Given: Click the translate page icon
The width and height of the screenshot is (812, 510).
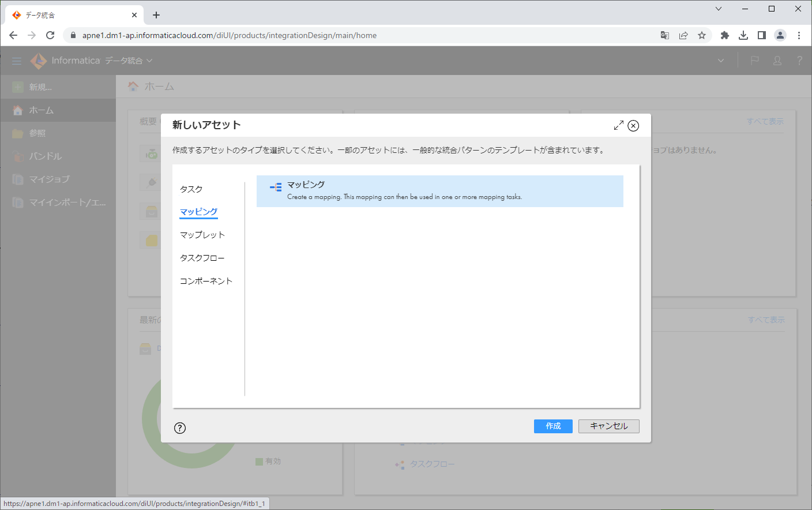Looking at the screenshot, I should pyautogui.click(x=665, y=35).
